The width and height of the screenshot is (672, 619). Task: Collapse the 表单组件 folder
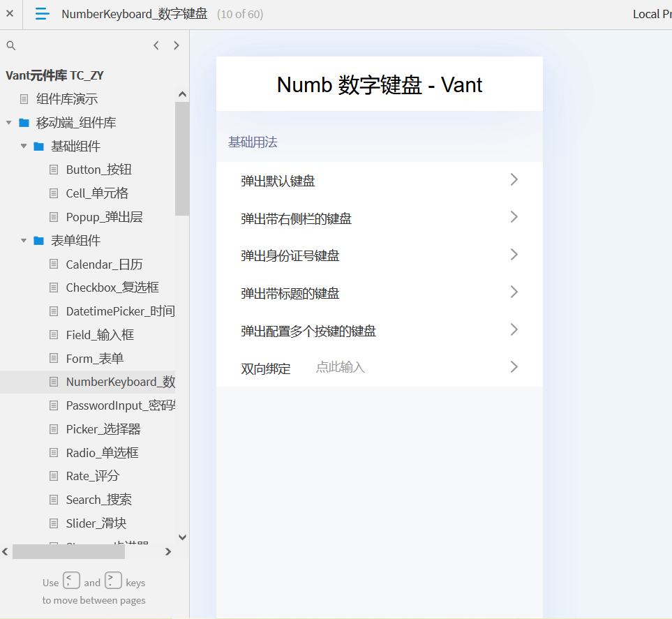(24, 241)
